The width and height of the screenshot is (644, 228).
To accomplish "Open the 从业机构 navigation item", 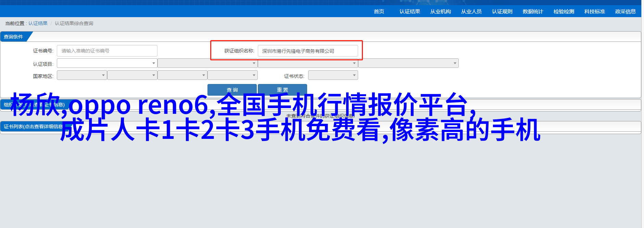I will 441,11.
